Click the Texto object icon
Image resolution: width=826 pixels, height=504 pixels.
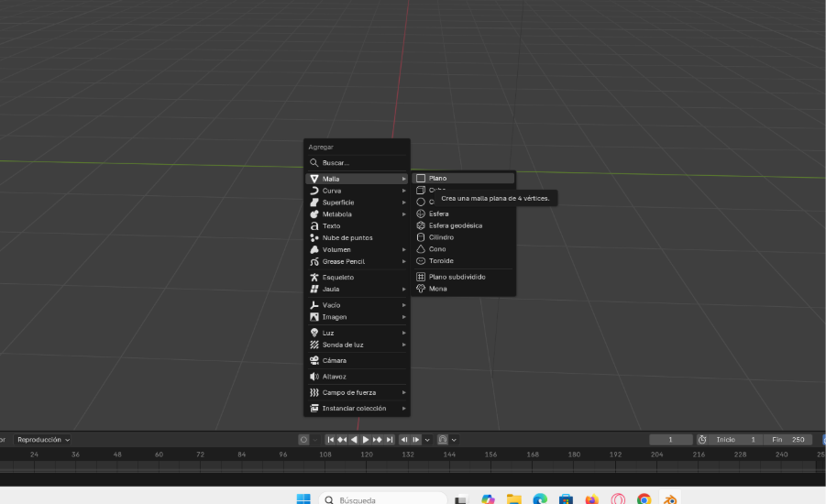(x=314, y=225)
